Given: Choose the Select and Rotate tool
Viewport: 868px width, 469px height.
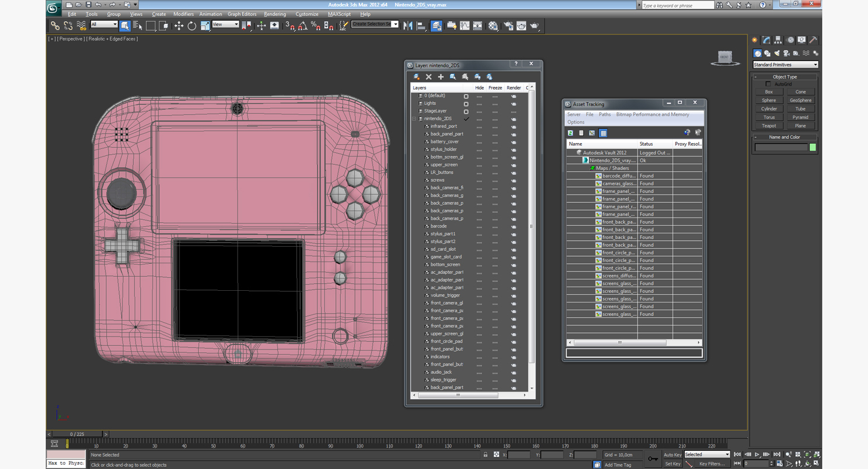Looking at the screenshot, I should pyautogui.click(x=192, y=26).
